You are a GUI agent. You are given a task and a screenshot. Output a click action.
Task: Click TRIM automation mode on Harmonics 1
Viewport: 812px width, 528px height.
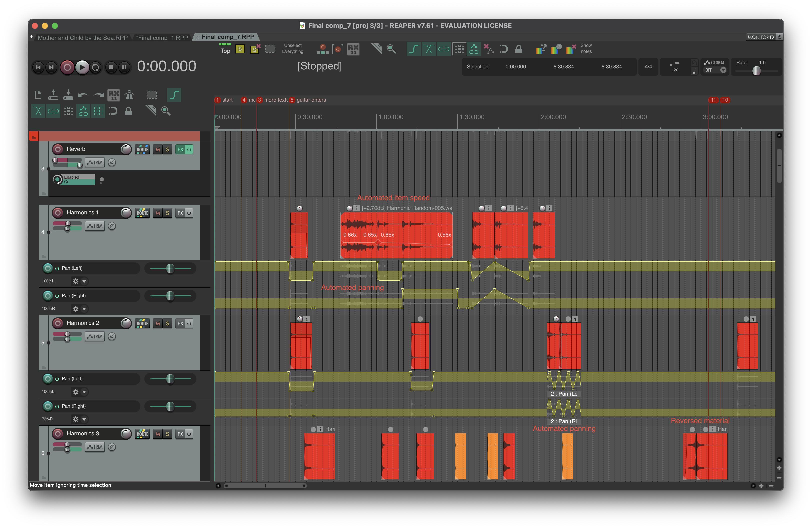[95, 226]
